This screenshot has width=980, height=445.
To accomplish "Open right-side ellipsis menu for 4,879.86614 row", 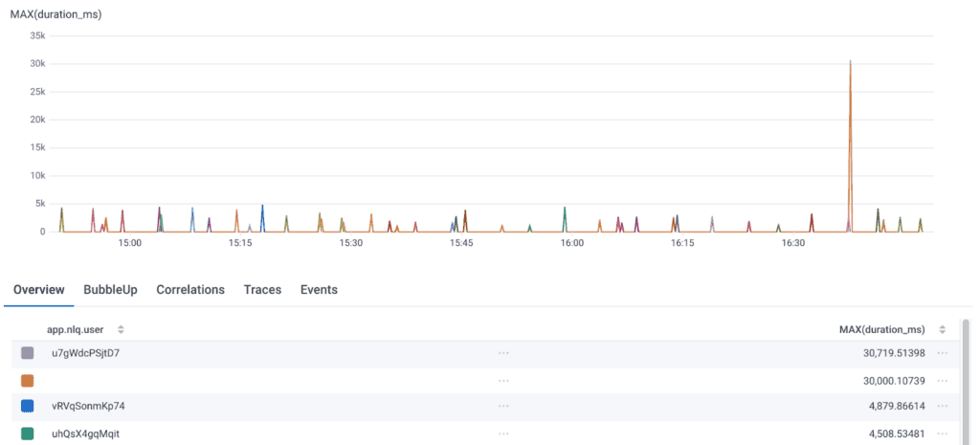I will pos(943,407).
